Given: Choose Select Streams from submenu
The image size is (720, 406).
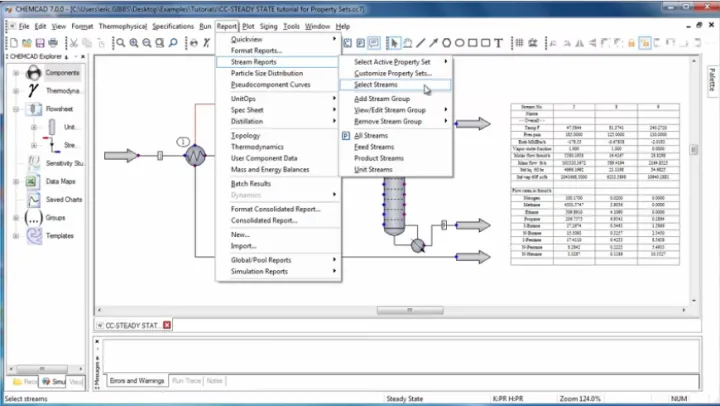Looking at the screenshot, I should pyautogui.click(x=375, y=85).
